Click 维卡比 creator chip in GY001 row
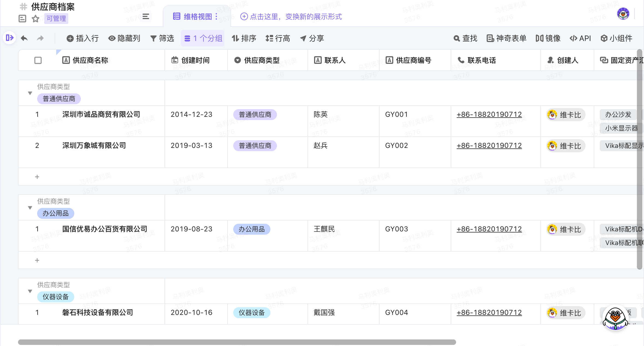Screen dimensions: 644x346 pos(566,115)
